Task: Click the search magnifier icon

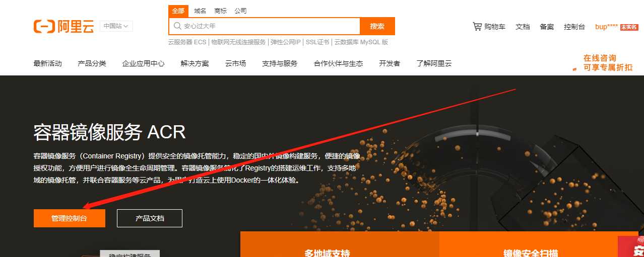Action: point(177,26)
